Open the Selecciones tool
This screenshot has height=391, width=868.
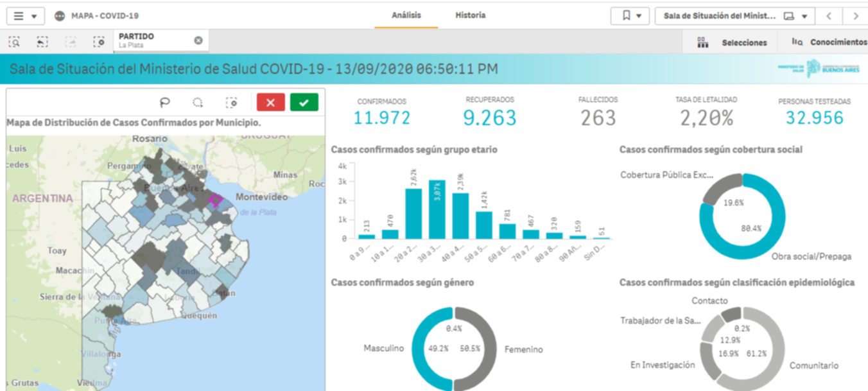(x=732, y=42)
